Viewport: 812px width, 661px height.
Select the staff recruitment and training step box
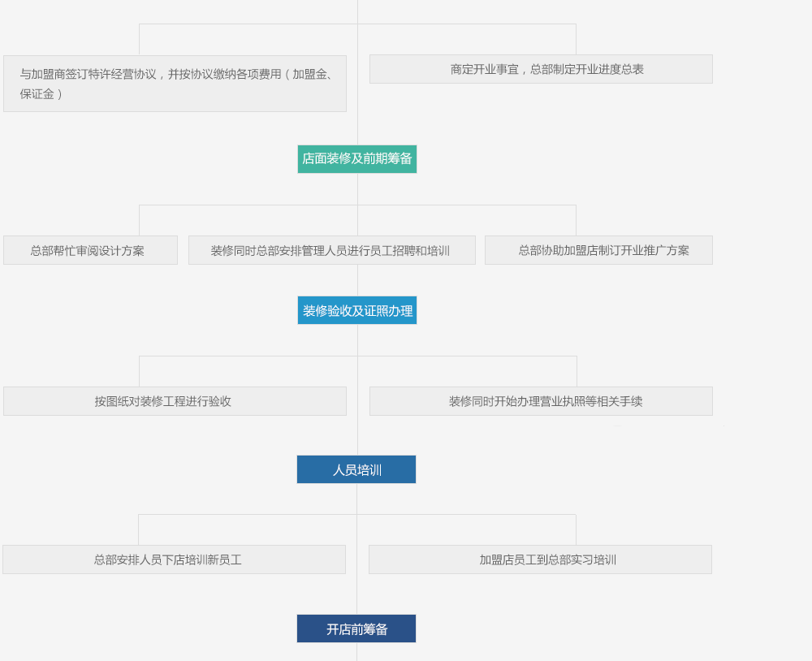click(331, 250)
